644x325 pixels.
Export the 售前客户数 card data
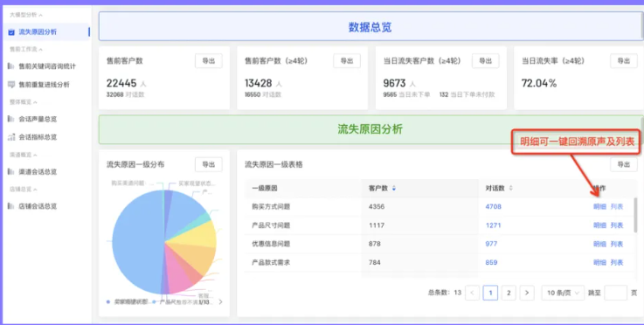(x=208, y=61)
